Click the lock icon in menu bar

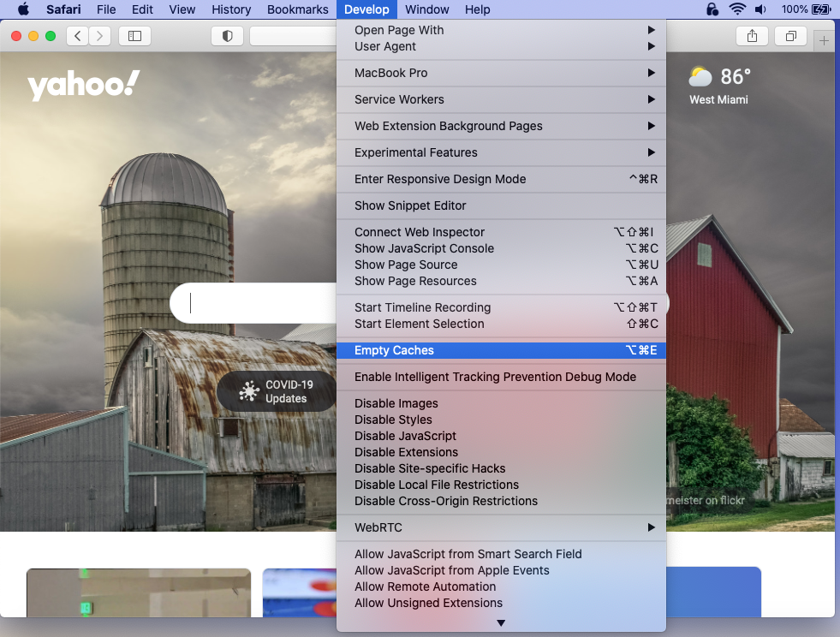[712, 9]
